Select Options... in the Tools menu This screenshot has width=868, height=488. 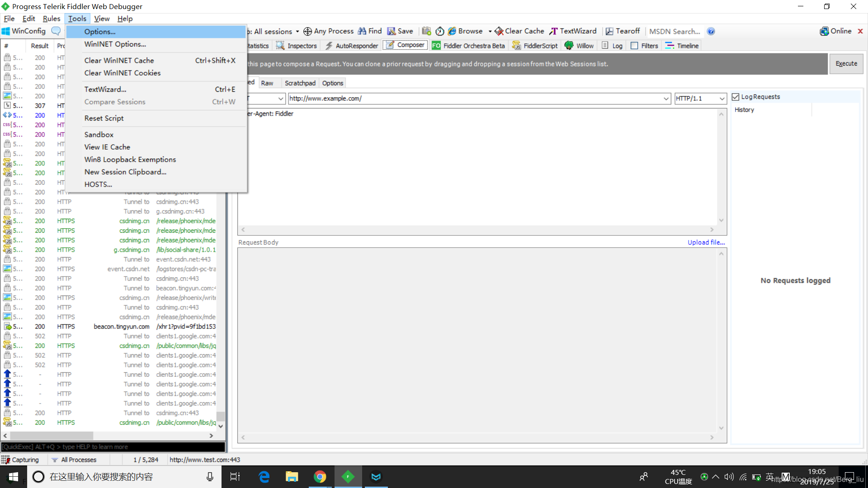(156, 32)
